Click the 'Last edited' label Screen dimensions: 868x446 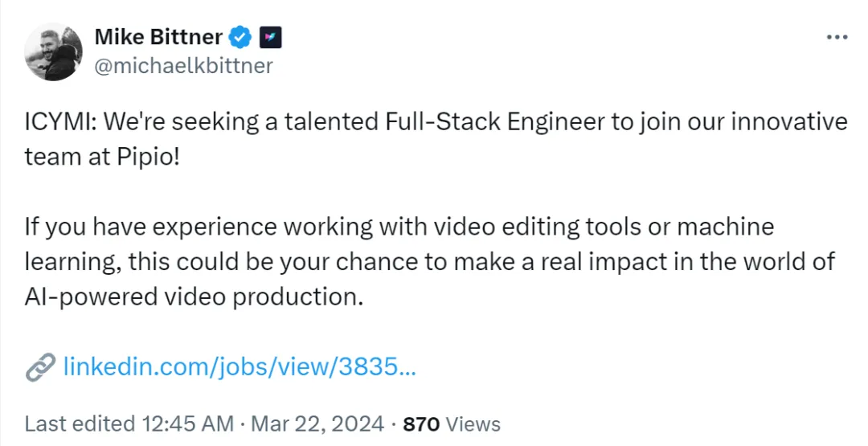coord(80,424)
